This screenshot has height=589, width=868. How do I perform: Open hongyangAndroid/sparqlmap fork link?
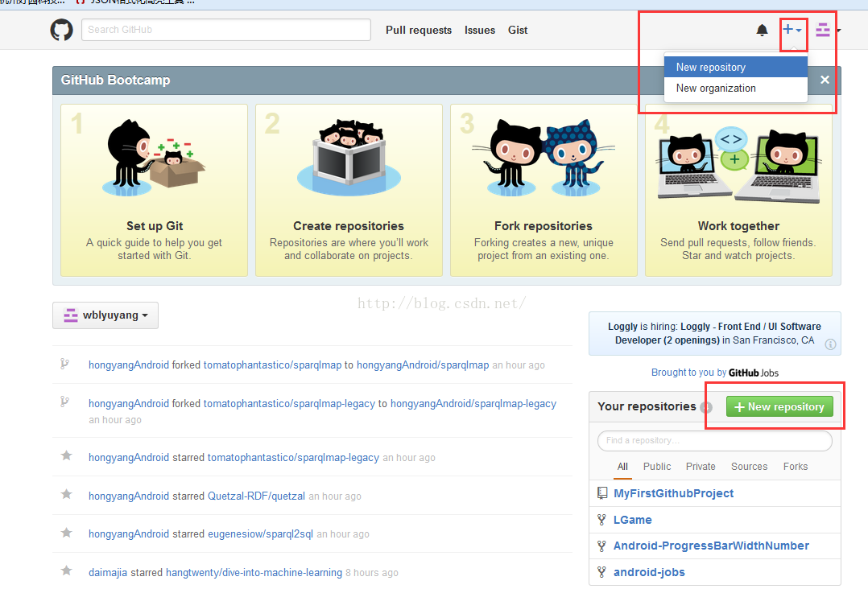tap(423, 365)
